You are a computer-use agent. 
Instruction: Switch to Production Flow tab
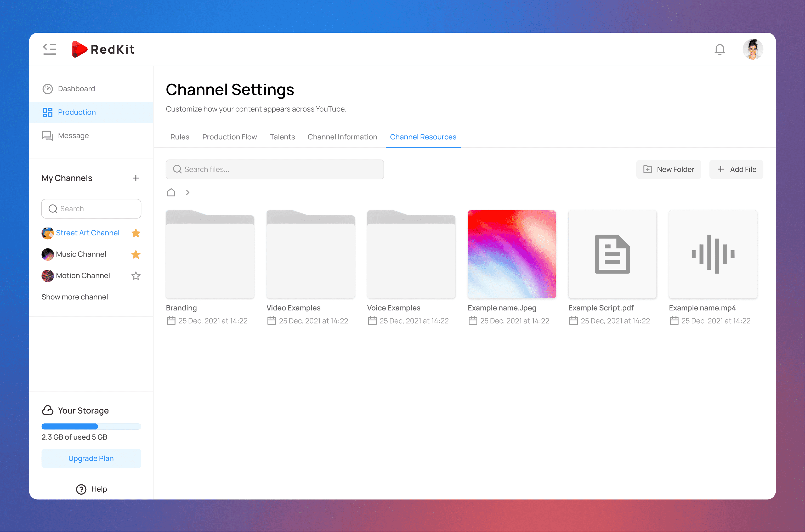tap(229, 137)
